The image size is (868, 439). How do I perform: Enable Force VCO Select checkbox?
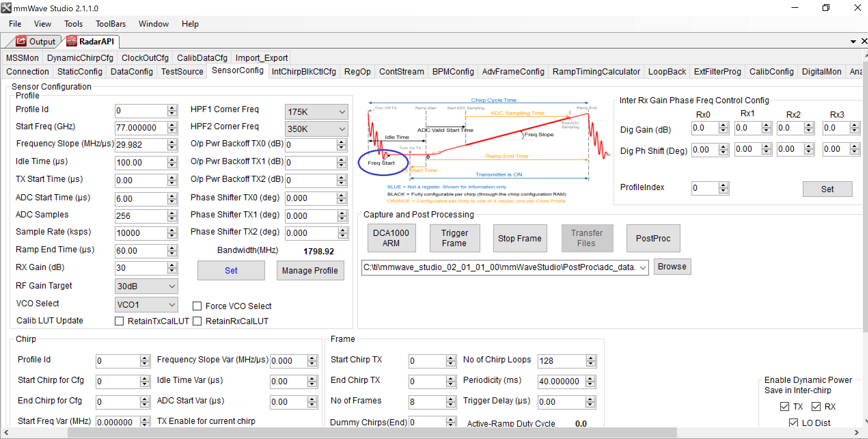click(x=197, y=306)
